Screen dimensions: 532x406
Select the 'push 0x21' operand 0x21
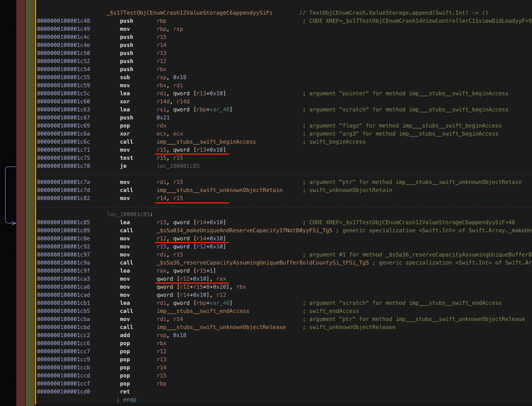[163, 118]
